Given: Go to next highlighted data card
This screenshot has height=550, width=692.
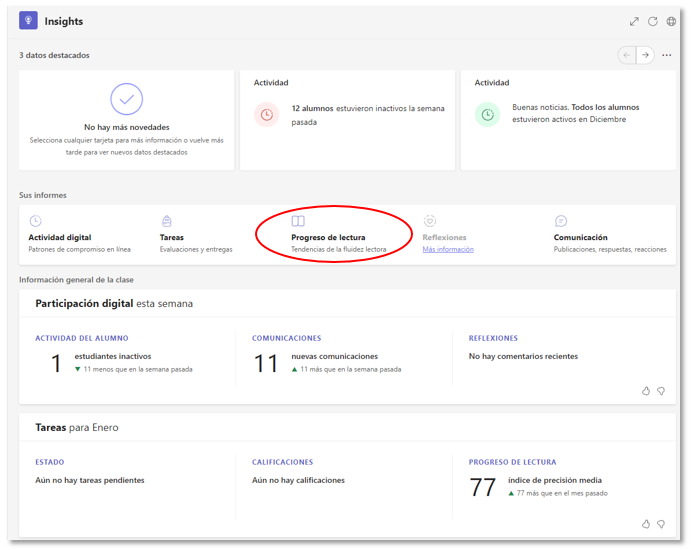Looking at the screenshot, I should point(646,55).
